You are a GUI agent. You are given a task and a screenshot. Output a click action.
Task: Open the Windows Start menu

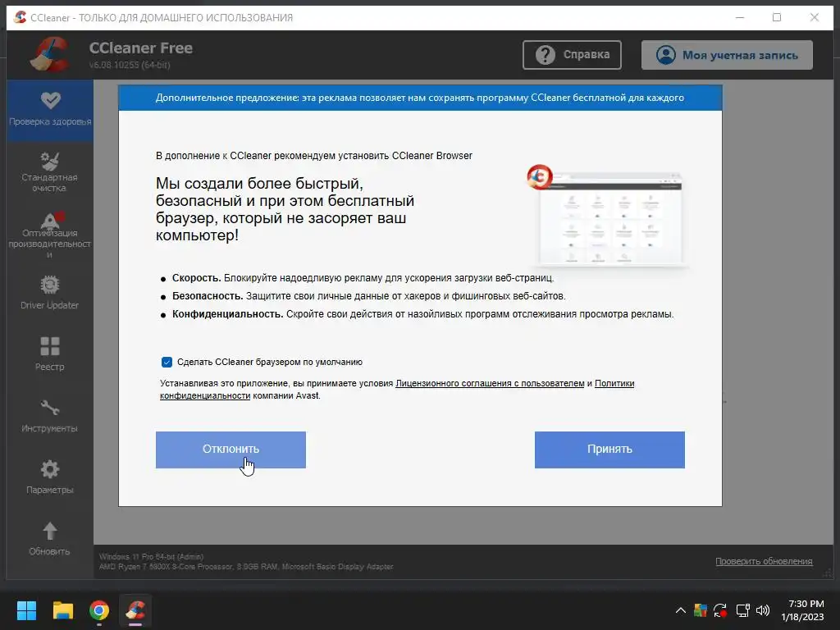(26, 610)
